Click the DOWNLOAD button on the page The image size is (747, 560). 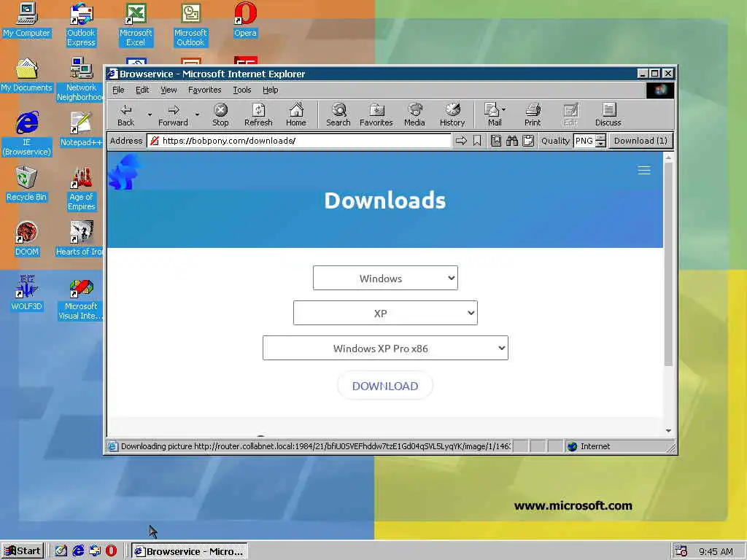point(385,386)
